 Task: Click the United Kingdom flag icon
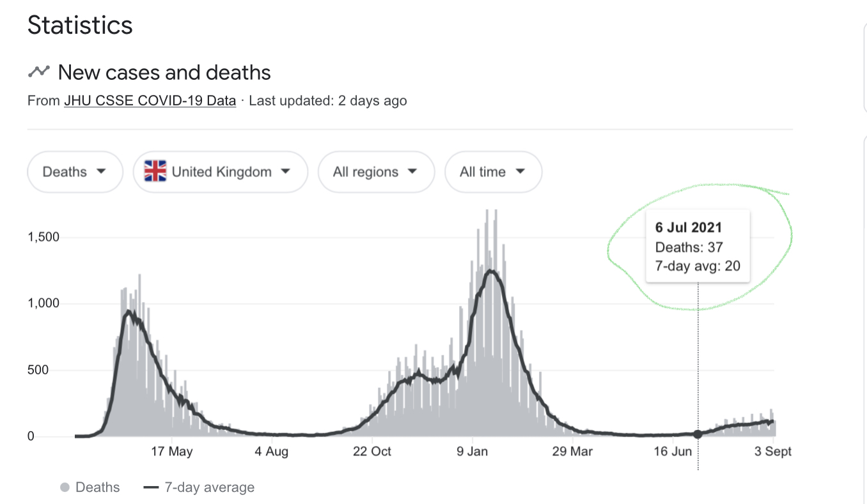click(x=155, y=172)
